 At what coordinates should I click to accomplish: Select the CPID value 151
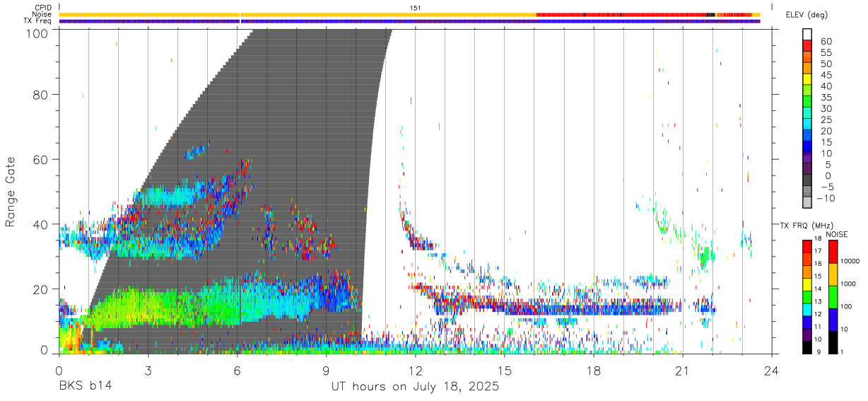[415, 8]
